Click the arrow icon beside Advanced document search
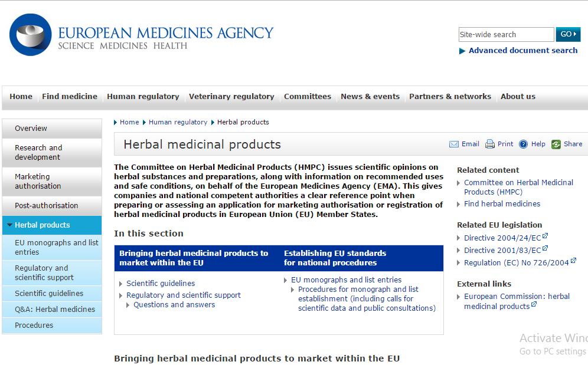Image resolution: width=588 pixels, height=365 pixels. (x=462, y=51)
